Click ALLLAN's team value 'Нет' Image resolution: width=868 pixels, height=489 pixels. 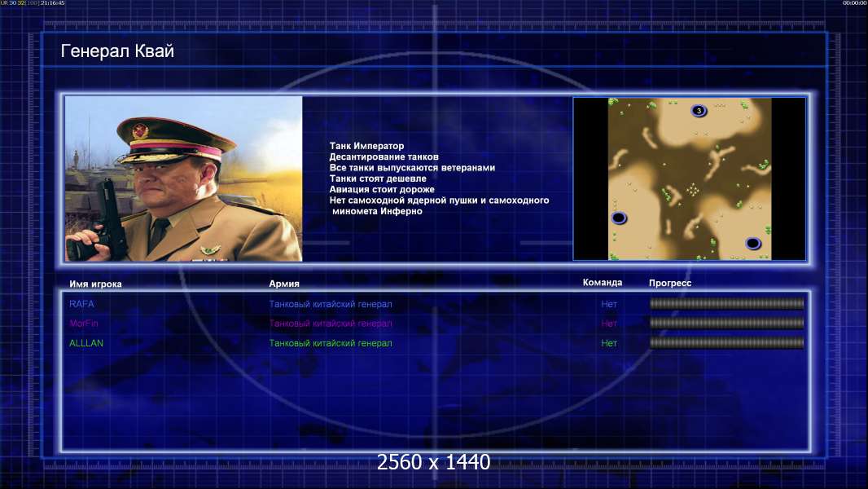[609, 343]
